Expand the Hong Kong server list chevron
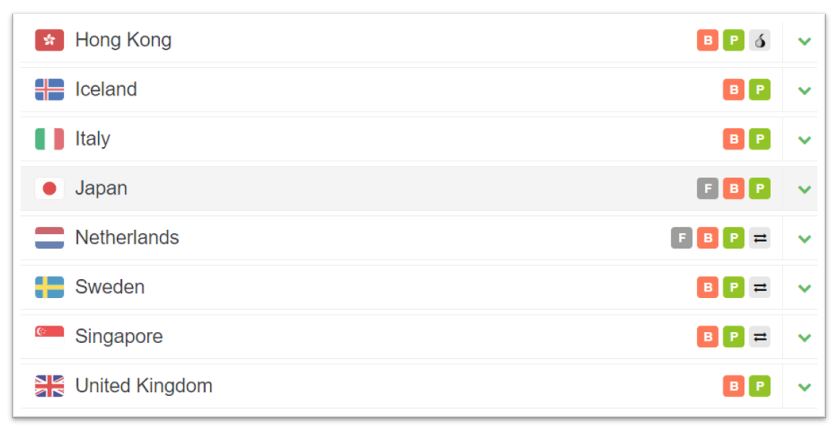 tap(804, 41)
